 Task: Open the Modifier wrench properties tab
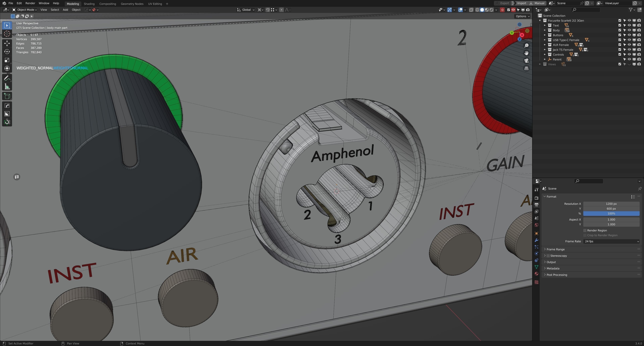(x=536, y=240)
